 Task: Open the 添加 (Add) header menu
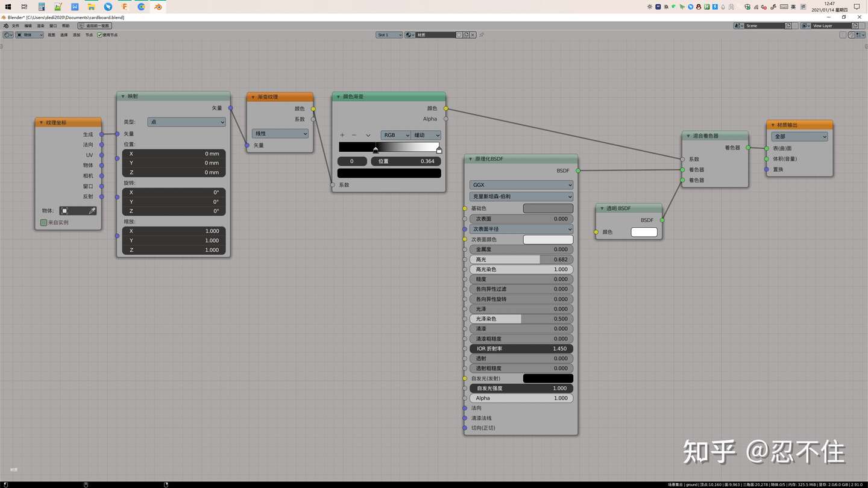(x=77, y=35)
